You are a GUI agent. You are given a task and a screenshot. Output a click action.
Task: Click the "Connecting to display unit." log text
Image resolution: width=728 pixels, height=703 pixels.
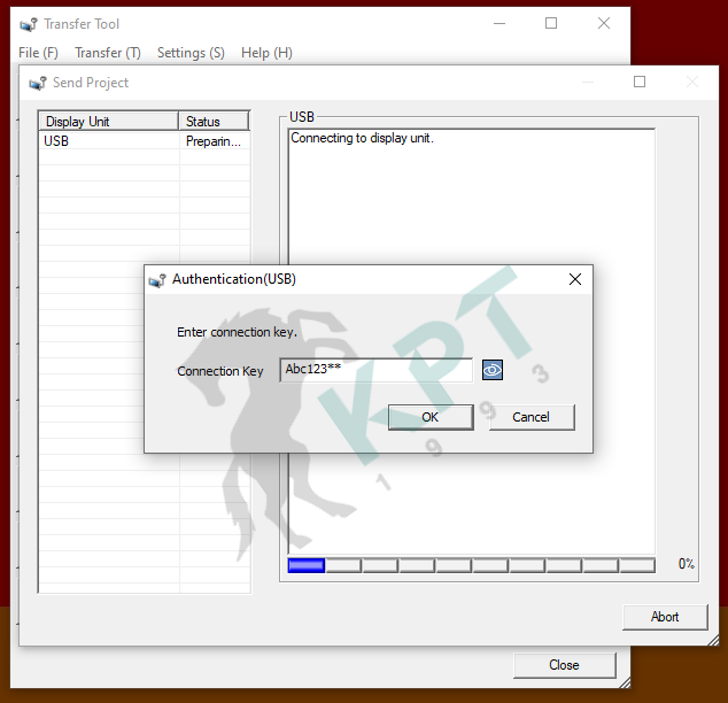pyautogui.click(x=362, y=138)
